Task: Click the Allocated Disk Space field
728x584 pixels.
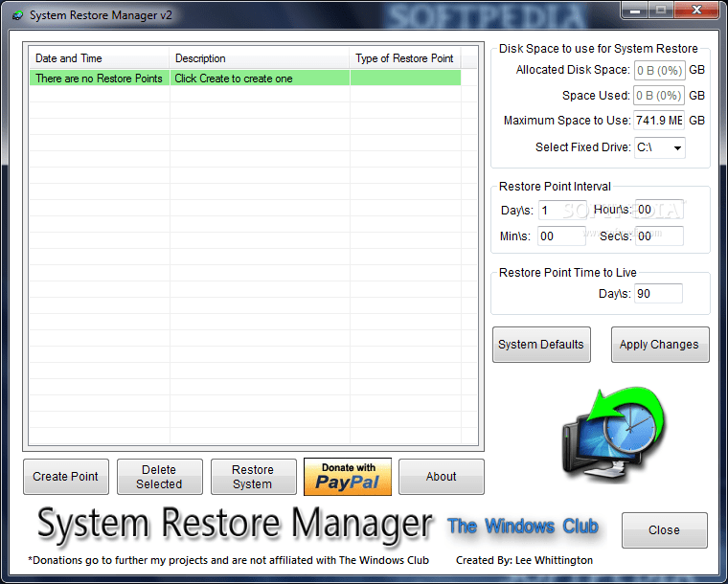Action: (x=659, y=71)
